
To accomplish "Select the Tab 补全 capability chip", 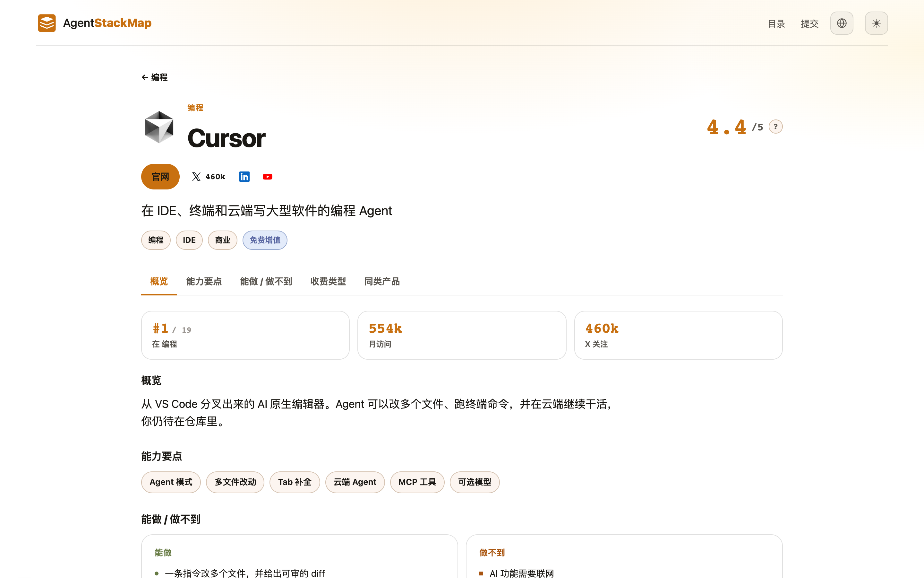I will tap(295, 482).
